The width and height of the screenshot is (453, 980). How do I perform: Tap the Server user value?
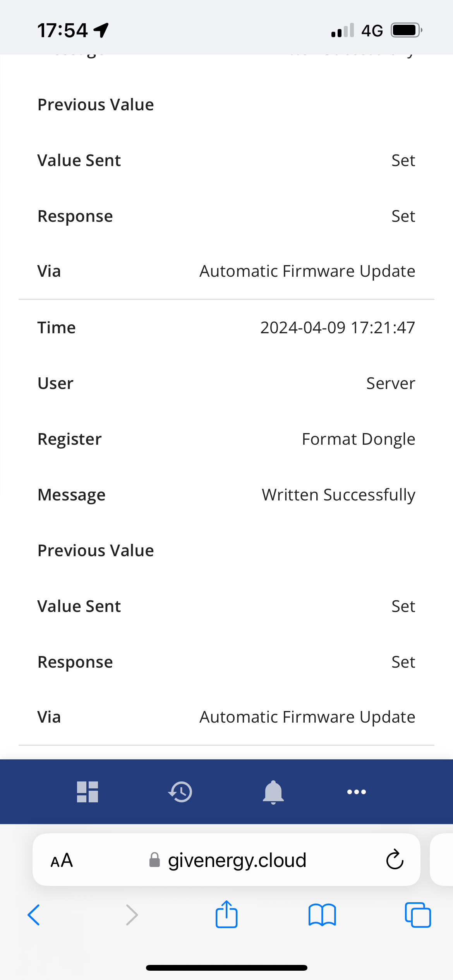tap(391, 384)
